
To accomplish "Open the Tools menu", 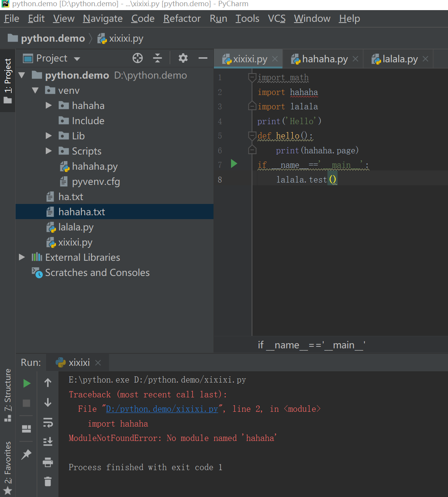I will pyautogui.click(x=247, y=19).
